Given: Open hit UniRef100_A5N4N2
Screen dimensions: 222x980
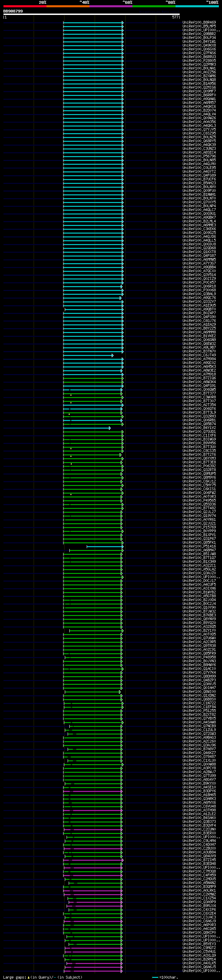Looking at the screenshot, I should [199, 883].
